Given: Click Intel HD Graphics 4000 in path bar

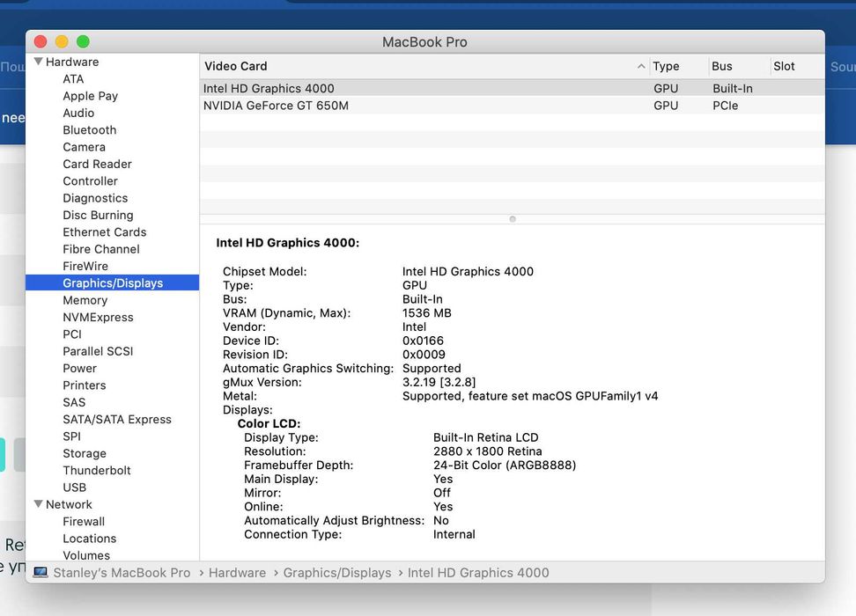Looking at the screenshot, I should (478, 572).
